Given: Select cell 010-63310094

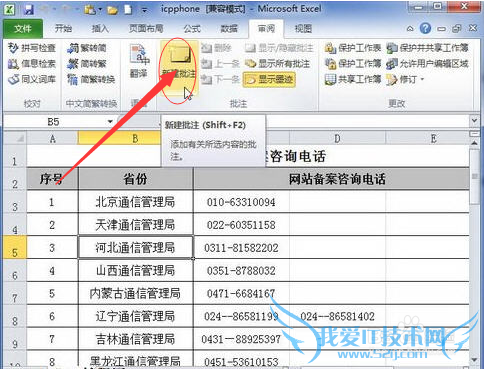Looking at the screenshot, I should tap(241, 202).
